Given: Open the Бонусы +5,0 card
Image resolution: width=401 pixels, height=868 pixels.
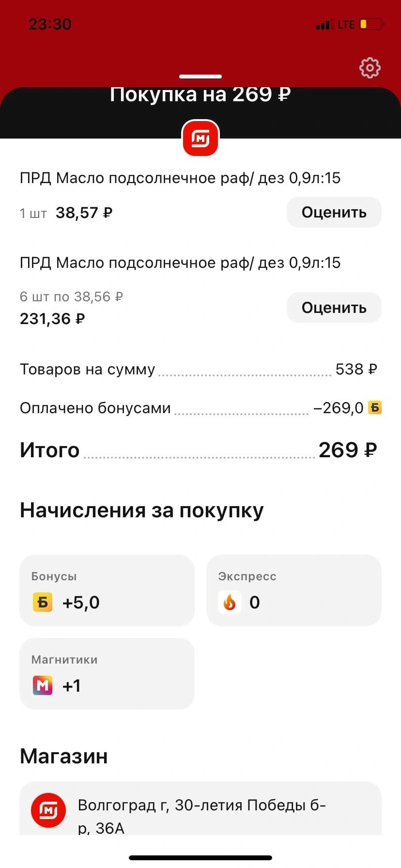Looking at the screenshot, I should click(x=107, y=590).
